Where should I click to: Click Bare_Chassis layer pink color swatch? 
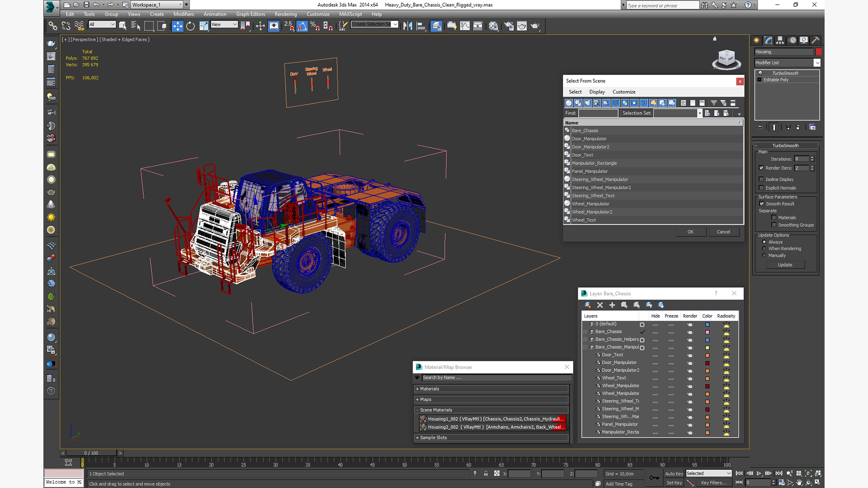coord(708,332)
